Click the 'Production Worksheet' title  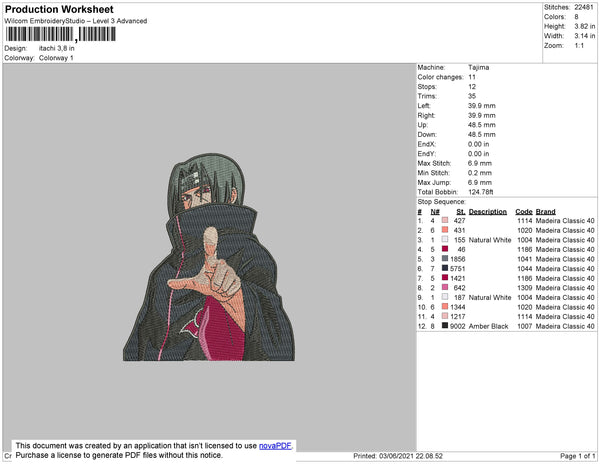point(59,10)
